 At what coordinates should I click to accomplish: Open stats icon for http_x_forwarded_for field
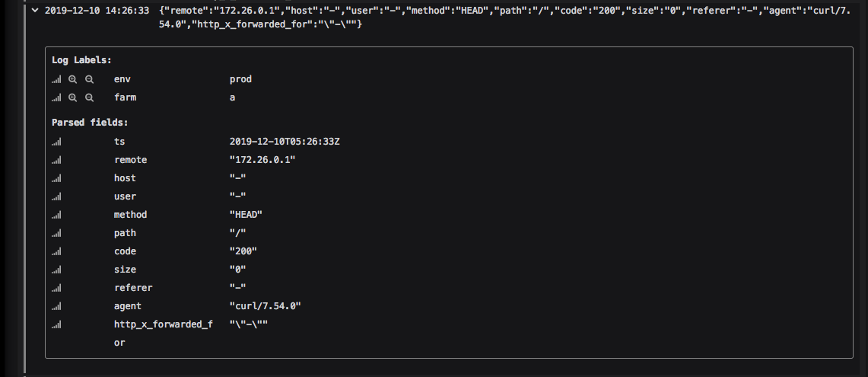pos(56,325)
